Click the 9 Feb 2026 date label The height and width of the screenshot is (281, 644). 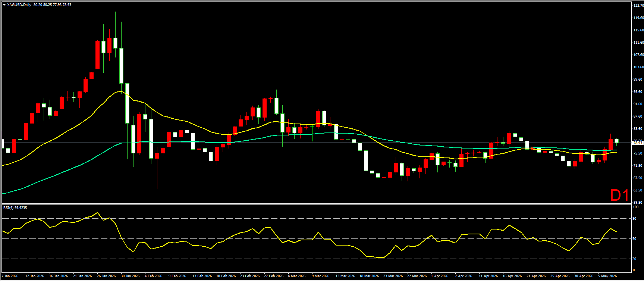point(178,276)
